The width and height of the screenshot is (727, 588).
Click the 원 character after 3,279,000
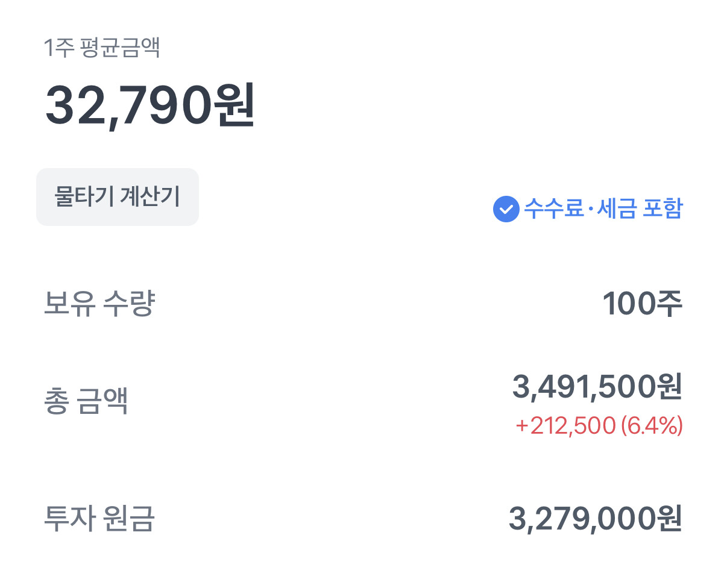coord(669,519)
